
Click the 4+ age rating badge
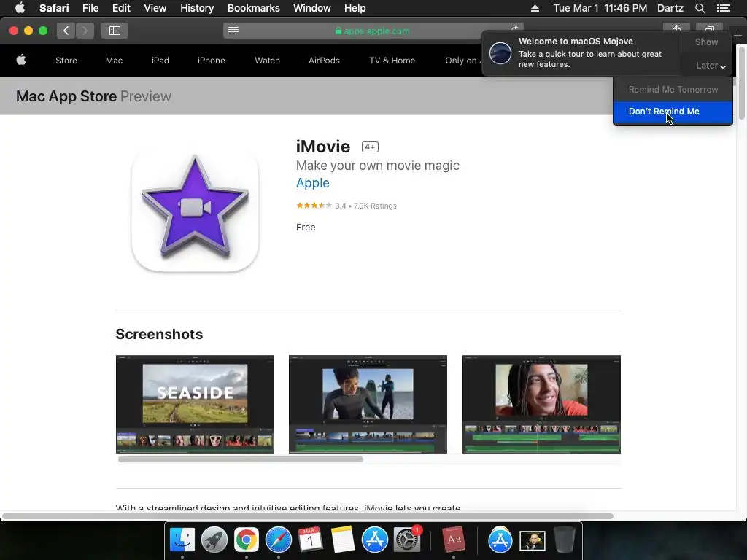pos(370,147)
